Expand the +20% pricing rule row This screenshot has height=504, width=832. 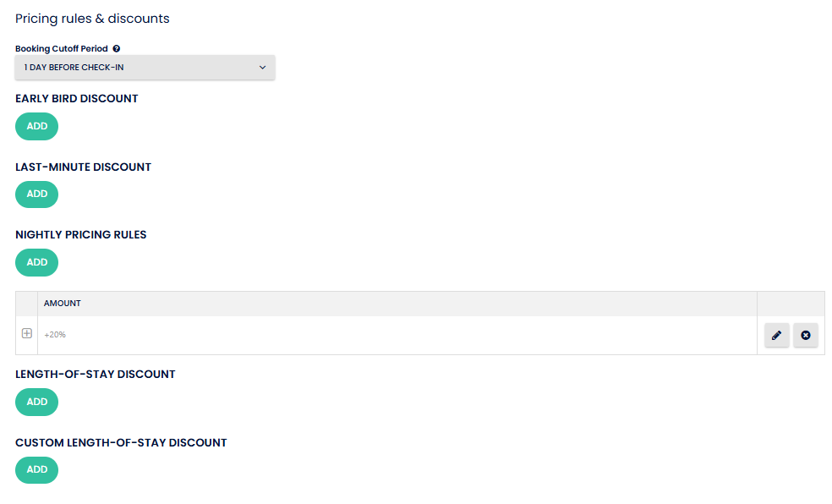coord(26,334)
